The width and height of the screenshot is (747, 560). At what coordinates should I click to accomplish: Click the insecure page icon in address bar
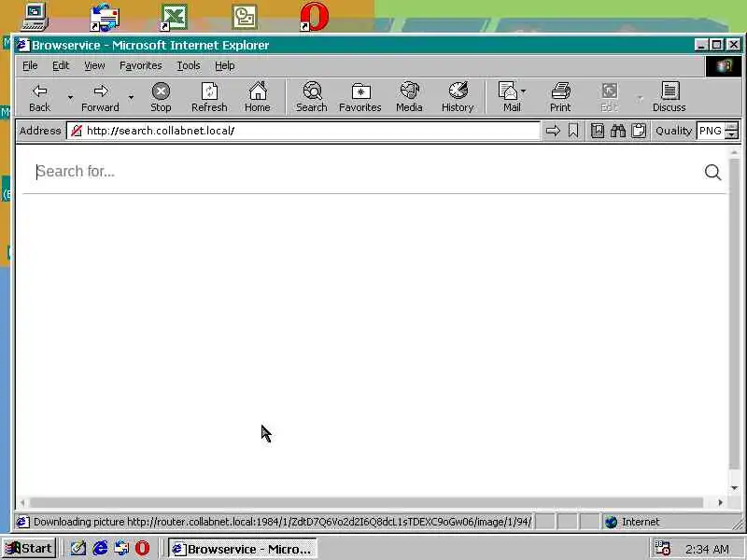tap(77, 131)
